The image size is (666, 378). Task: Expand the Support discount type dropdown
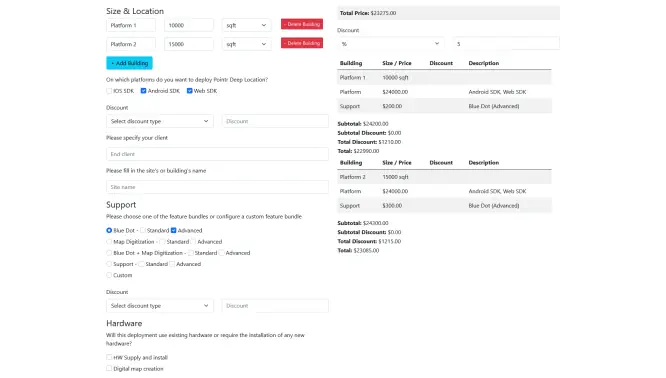click(160, 306)
